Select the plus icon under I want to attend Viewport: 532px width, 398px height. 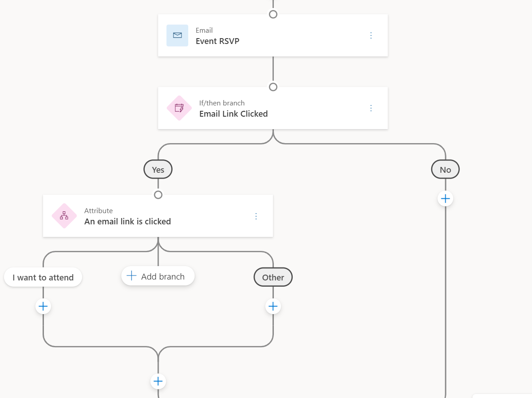coord(43,306)
